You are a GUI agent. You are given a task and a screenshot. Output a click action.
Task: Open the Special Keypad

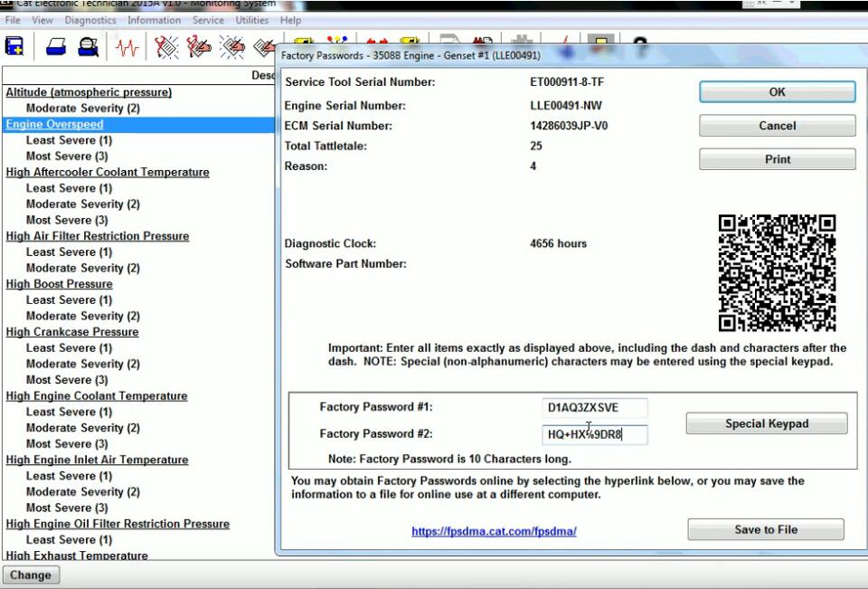coord(767,423)
